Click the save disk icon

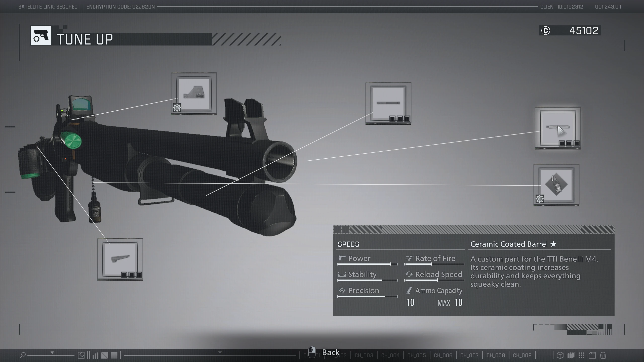pos(592,355)
